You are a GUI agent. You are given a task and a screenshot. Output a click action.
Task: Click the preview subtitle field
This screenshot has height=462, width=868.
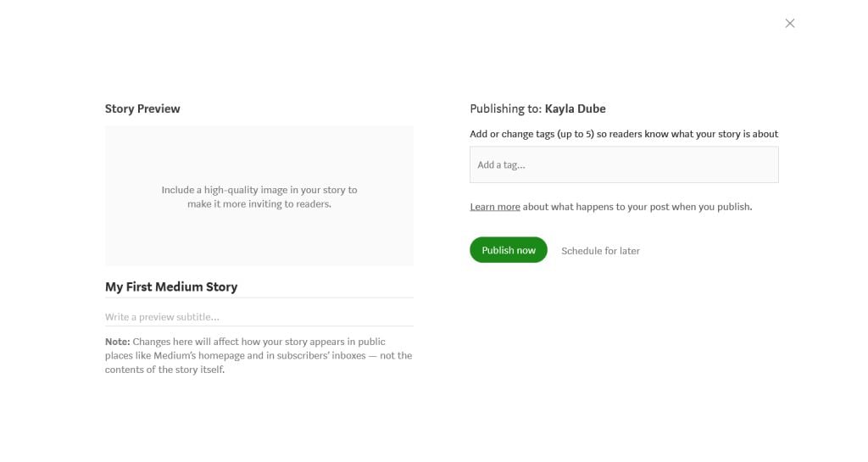pyautogui.click(x=259, y=317)
